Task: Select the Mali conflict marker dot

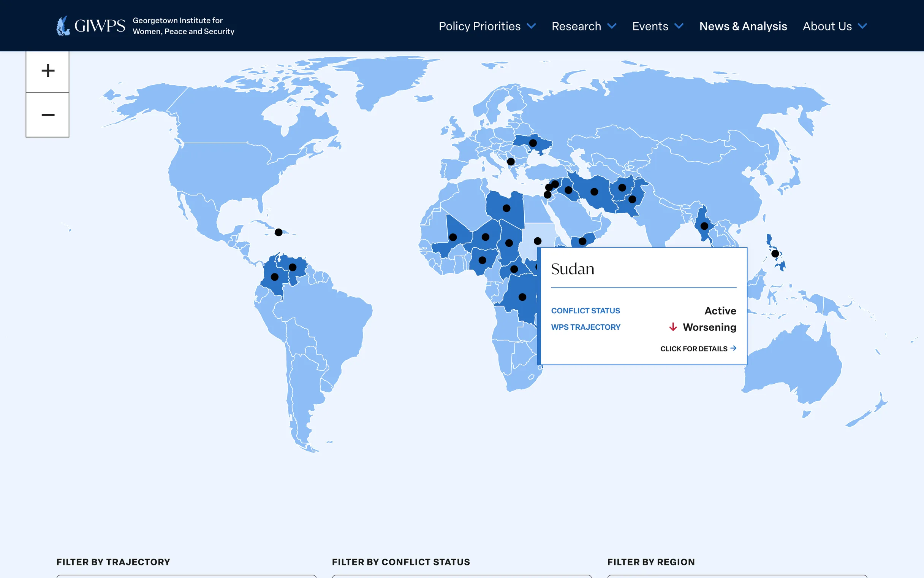Action: coord(453,237)
